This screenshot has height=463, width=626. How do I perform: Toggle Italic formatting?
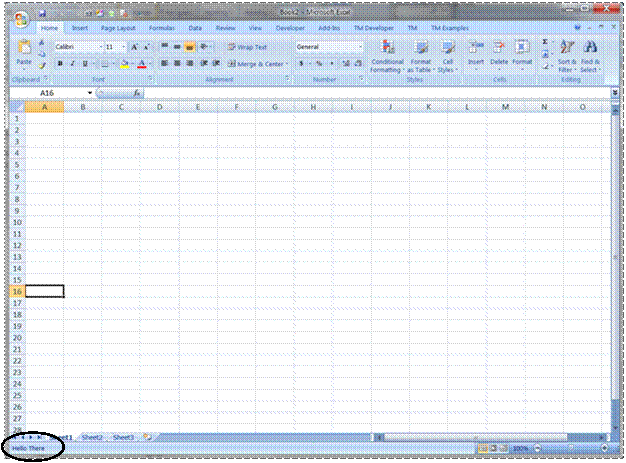click(x=72, y=63)
